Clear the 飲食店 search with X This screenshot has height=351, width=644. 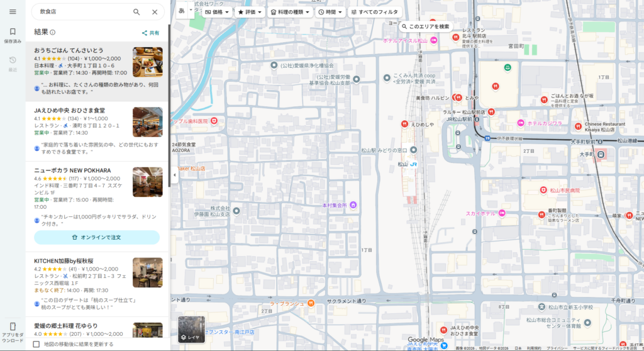point(155,12)
